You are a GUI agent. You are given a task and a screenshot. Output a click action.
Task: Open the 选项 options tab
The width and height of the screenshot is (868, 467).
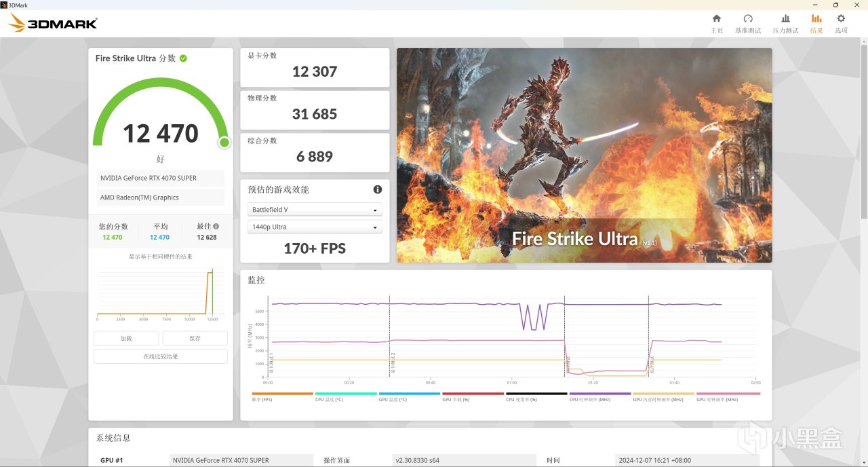[x=841, y=24]
